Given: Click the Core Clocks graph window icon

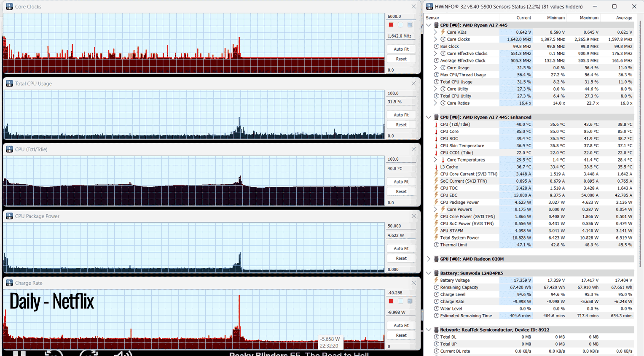Looking at the screenshot, I should click(9, 7).
